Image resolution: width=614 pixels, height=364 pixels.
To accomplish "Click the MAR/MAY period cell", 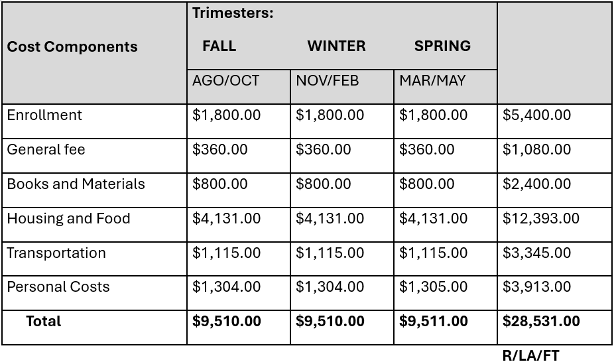I will click(432, 81).
